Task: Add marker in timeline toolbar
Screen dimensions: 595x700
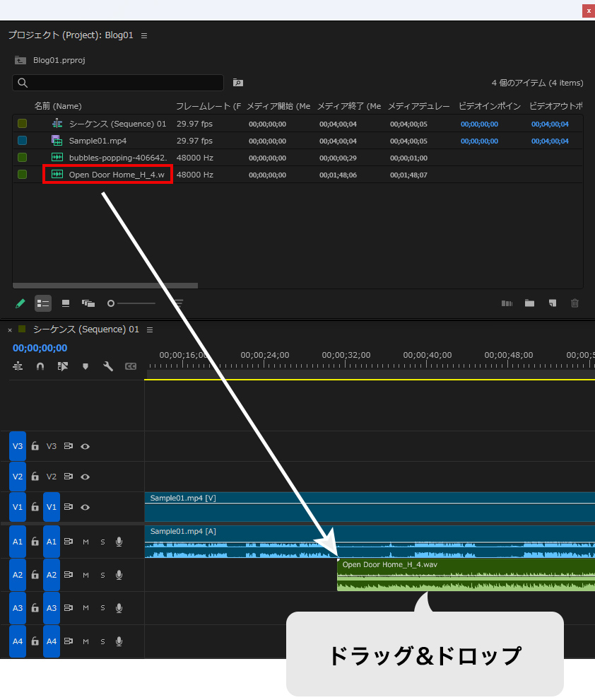Action: 86,366
